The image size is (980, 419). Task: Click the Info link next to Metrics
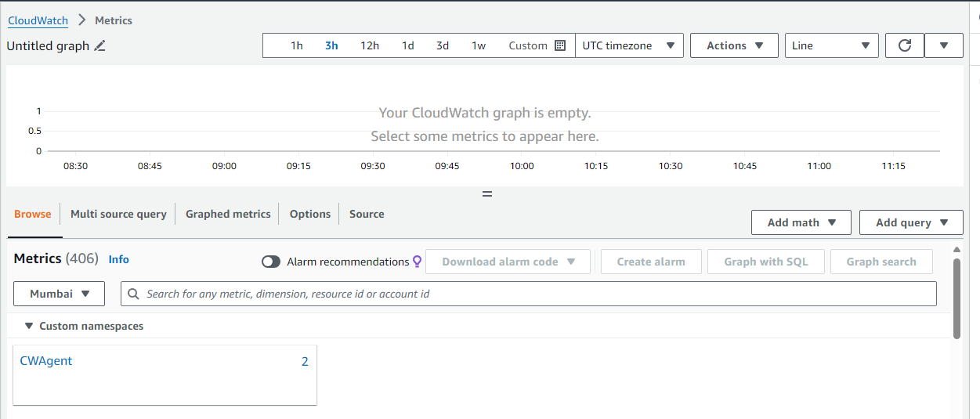(x=119, y=259)
